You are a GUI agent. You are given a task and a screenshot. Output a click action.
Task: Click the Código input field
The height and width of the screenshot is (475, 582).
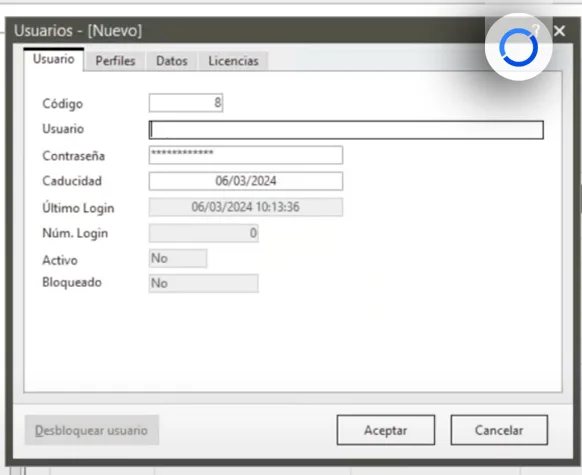(186, 103)
